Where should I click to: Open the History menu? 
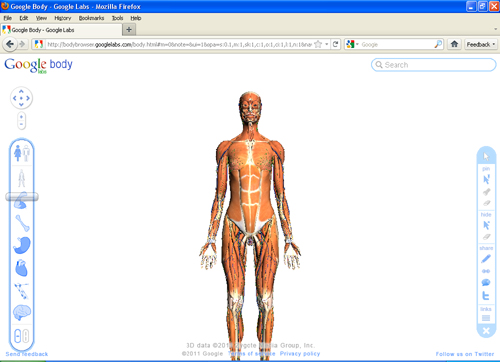63,18
